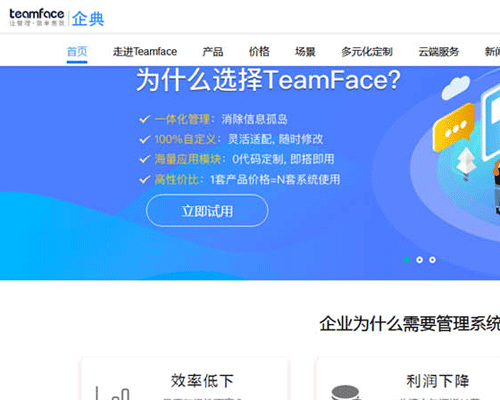Click the blue 企典 brand mark
The height and width of the screenshot is (400, 500).
88,19
